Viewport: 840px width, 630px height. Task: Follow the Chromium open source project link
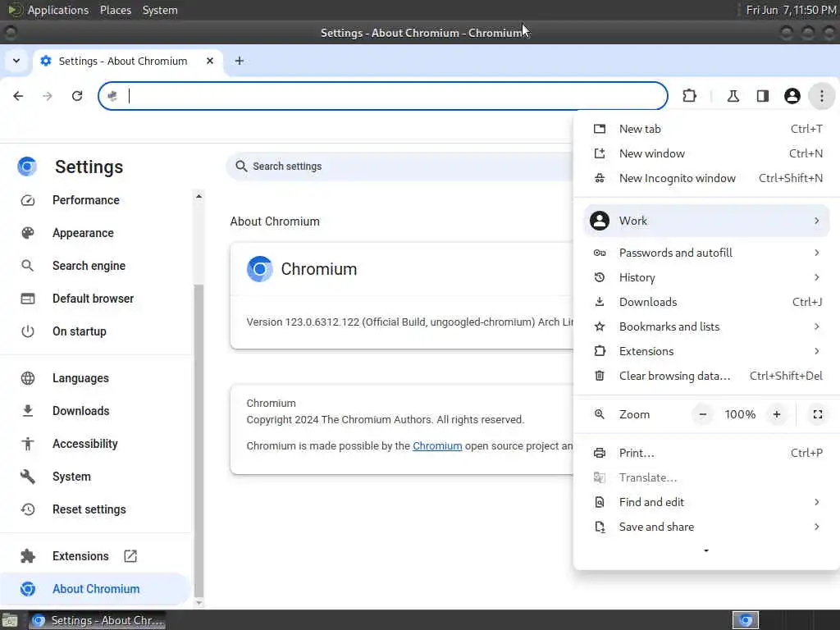tap(437, 445)
